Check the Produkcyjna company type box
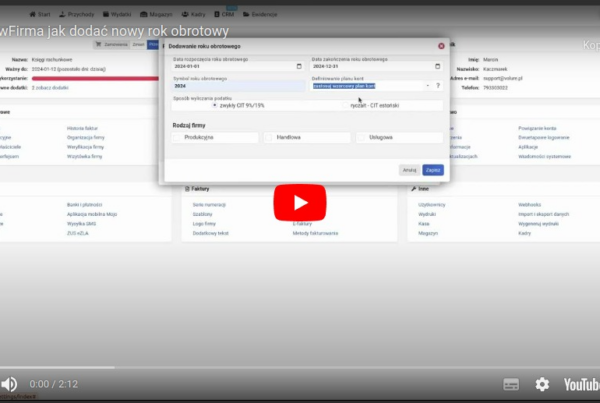This screenshot has width=600, height=403. pyautogui.click(x=178, y=137)
